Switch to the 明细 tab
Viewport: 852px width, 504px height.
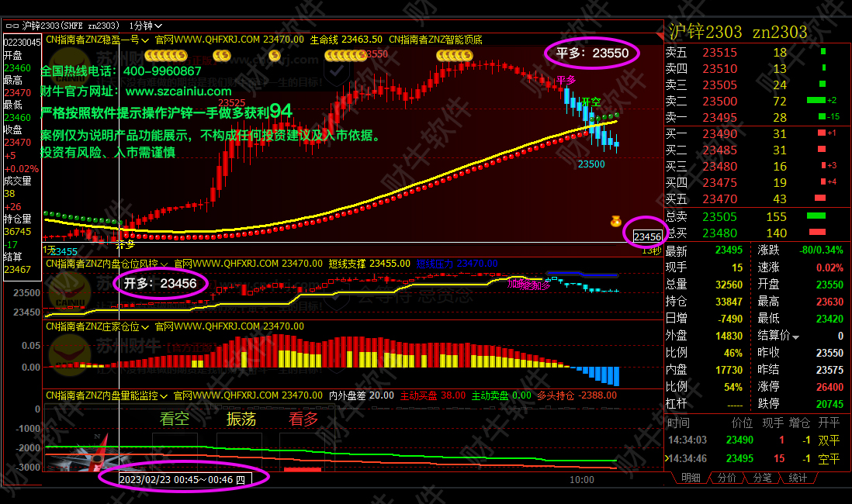tap(691, 478)
